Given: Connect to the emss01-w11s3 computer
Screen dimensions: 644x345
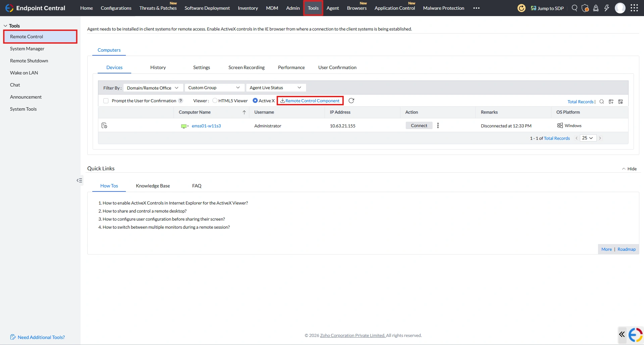Looking at the screenshot, I should pos(419,125).
